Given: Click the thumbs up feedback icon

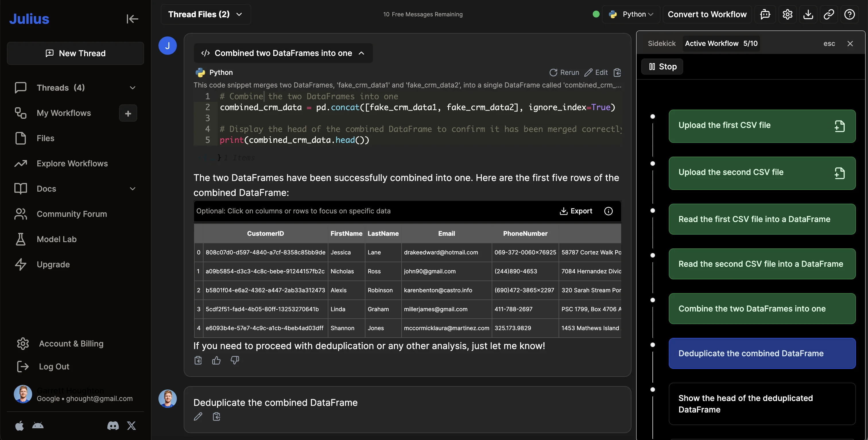Looking at the screenshot, I should point(216,361).
